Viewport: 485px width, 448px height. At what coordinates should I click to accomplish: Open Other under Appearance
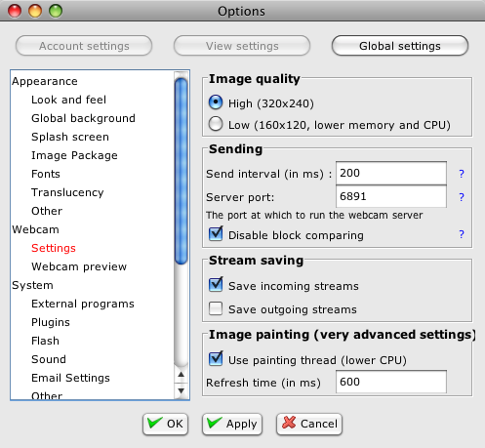[47, 211]
